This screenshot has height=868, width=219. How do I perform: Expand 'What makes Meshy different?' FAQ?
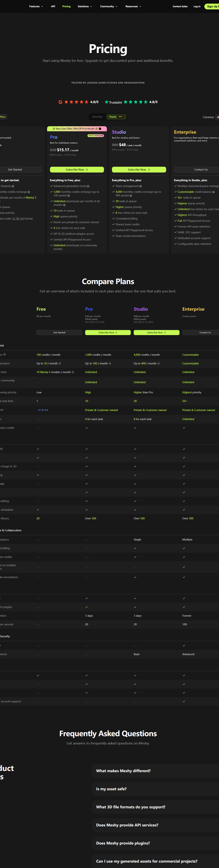coord(156,771)
